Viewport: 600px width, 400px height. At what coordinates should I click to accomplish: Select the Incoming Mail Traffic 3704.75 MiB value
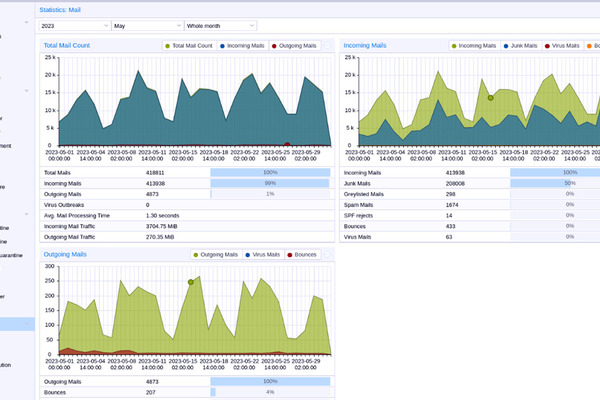[x=161, y=226]
